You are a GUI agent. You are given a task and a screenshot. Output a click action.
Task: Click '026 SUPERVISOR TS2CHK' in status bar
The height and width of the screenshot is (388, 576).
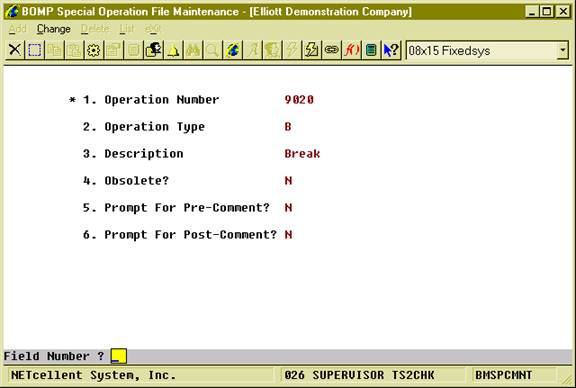359,375
